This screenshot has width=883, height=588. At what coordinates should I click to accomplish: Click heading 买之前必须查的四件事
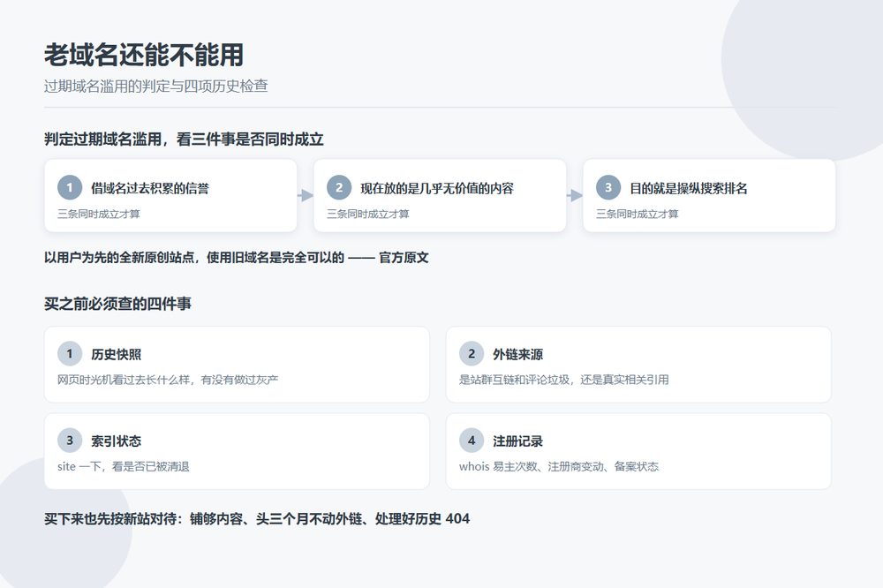pyautogui.click(x=117, y=304)
